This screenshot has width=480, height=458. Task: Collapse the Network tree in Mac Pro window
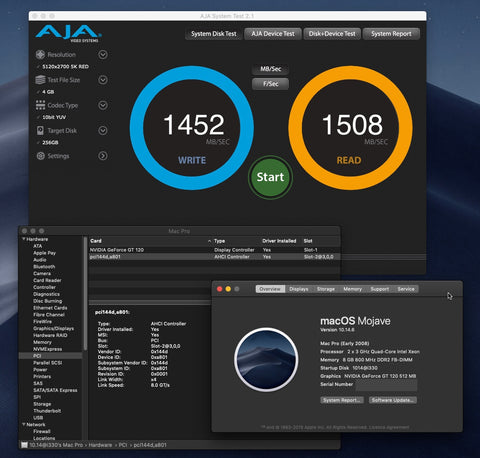[24, 424]
